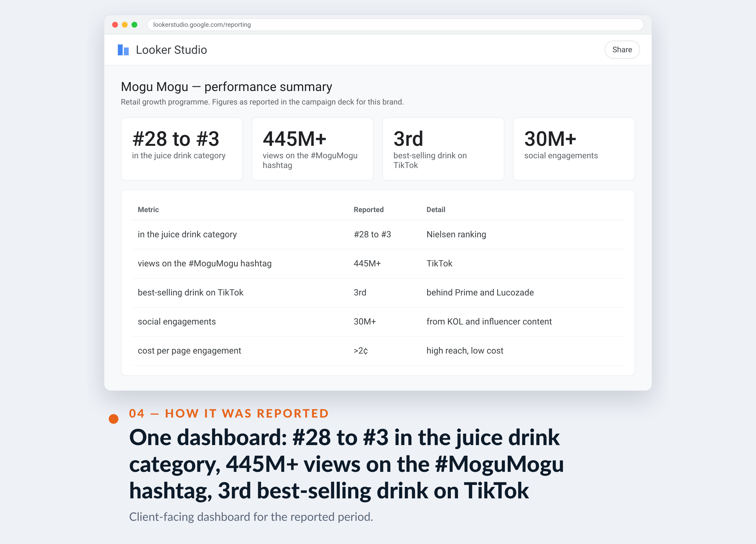Click the #28 to #3 scorecard
This screenshot has width=756, height=544.
[182, 149]
